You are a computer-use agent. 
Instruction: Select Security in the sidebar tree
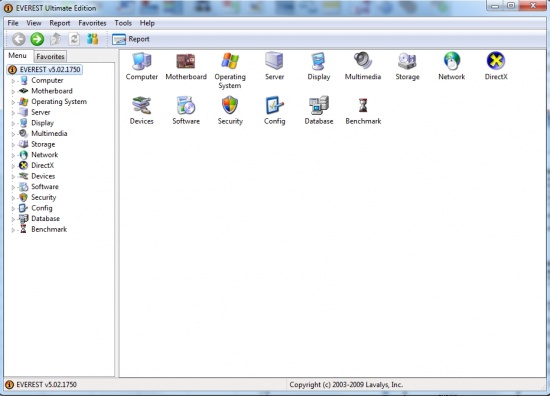(x=43, y=197)
